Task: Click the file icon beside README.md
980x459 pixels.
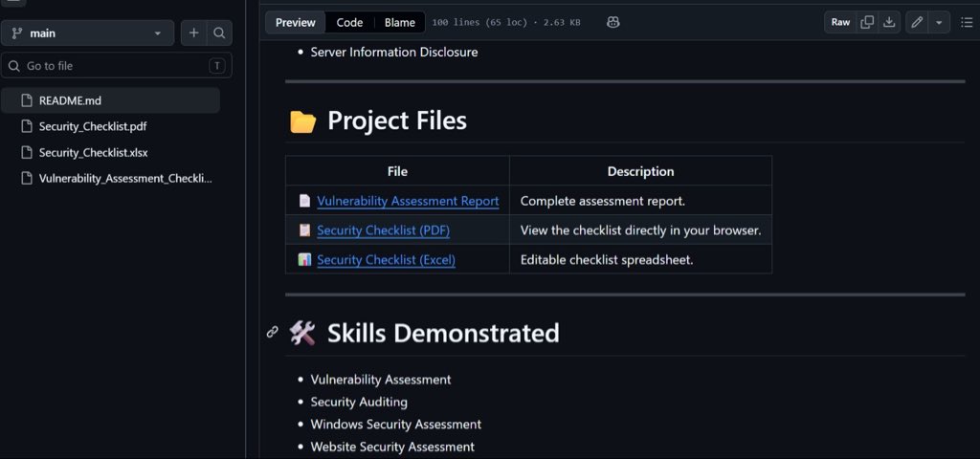Action: pyautogui.click(x=26, y=100)
